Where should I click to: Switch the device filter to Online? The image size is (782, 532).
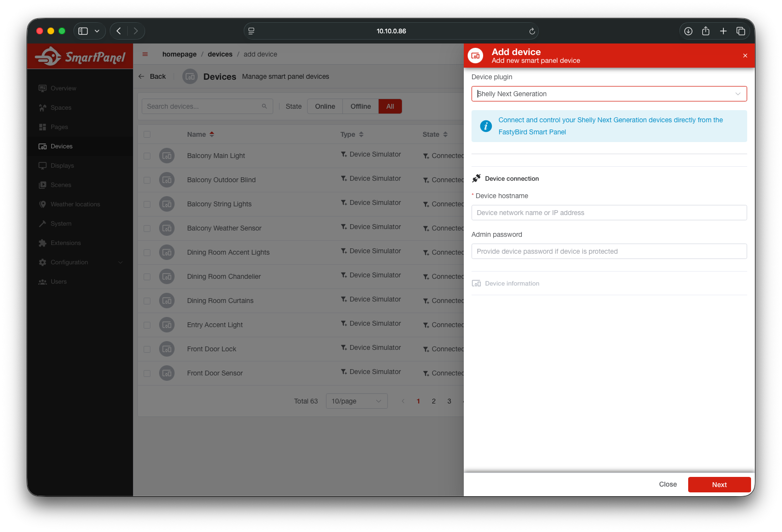(x=325, y=106)
